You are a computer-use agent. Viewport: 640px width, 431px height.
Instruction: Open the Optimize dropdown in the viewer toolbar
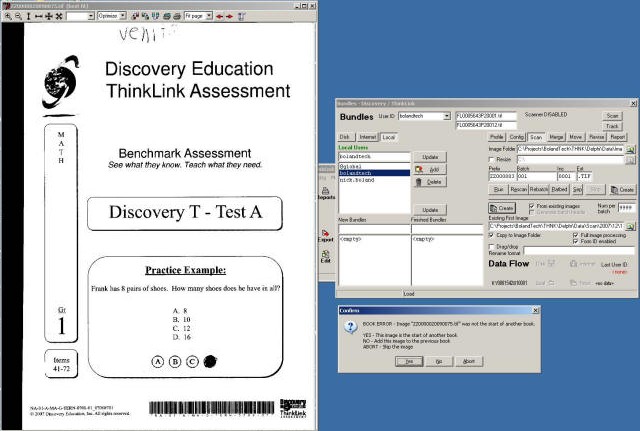pyautogui.click(x=122, y=16)
